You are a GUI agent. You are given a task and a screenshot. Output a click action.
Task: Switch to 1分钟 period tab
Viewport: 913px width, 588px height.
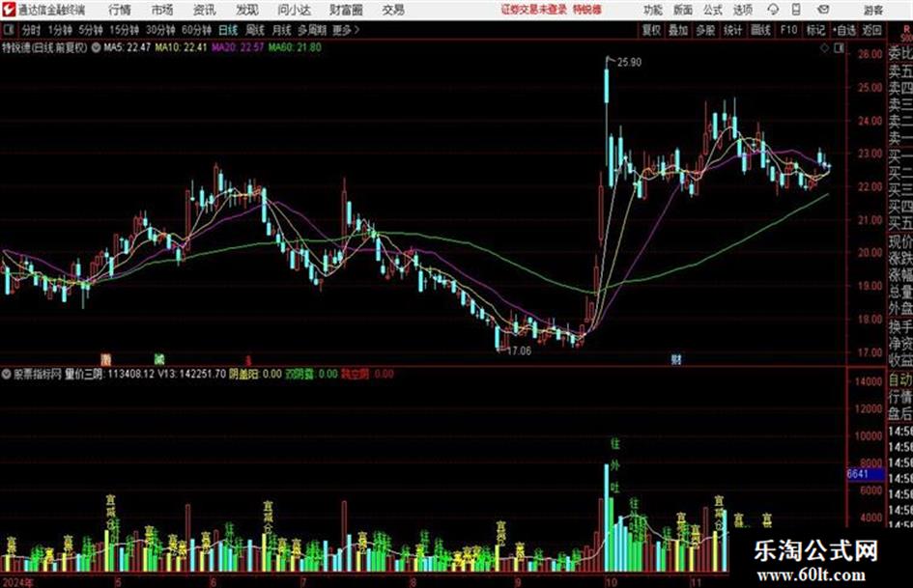(x=60, y=30)
